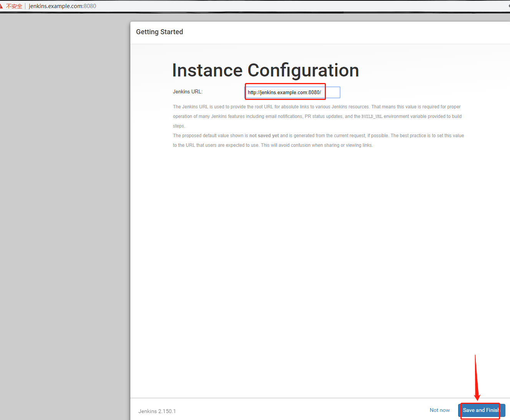Focus the Jenkins URL input field

point(292,93)
